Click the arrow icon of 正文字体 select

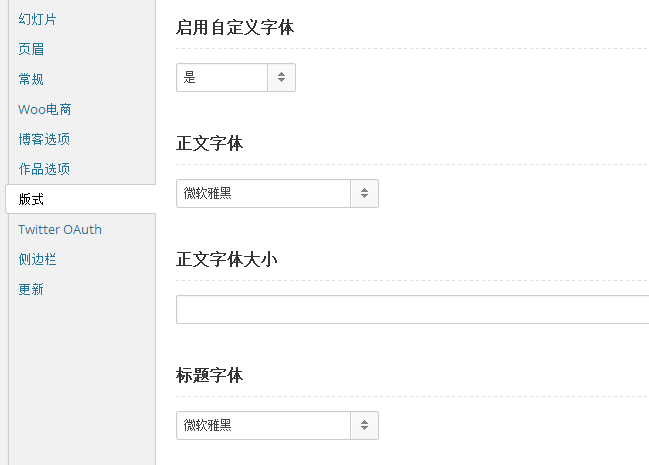pyautogui.click(x=364, y=193)
